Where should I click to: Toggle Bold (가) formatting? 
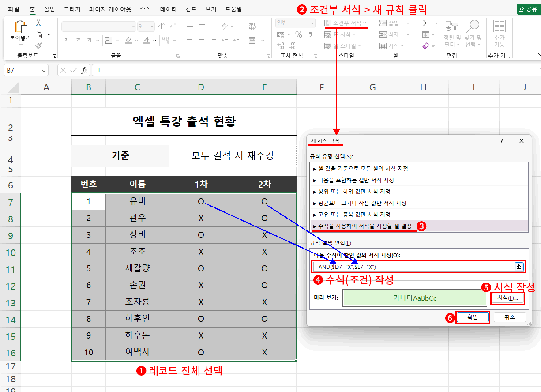(x=67, y=40)
